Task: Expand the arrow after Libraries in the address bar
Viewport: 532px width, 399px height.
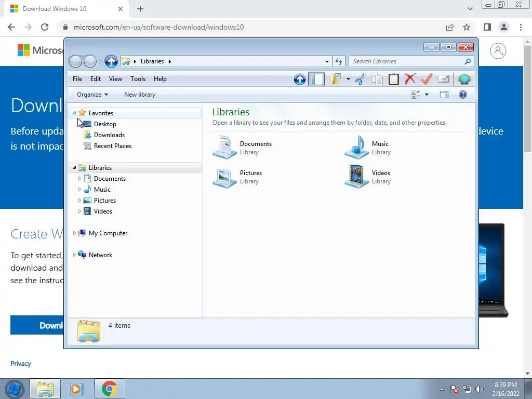Action: [x=170, y=61]
